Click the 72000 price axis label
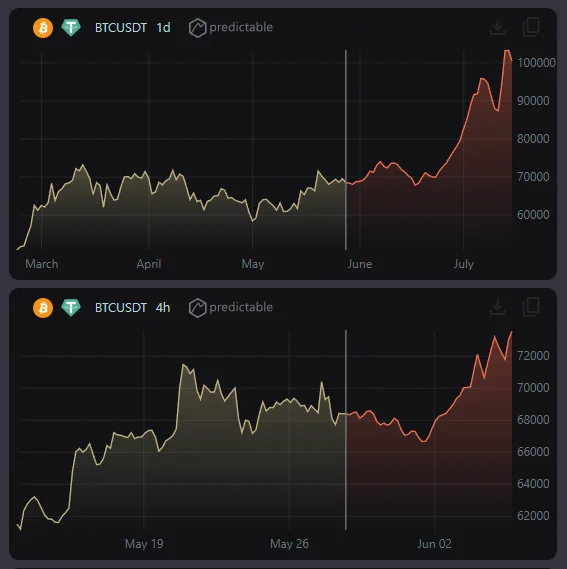The width and height of the screenshot is (567, 569). (533, 356)
